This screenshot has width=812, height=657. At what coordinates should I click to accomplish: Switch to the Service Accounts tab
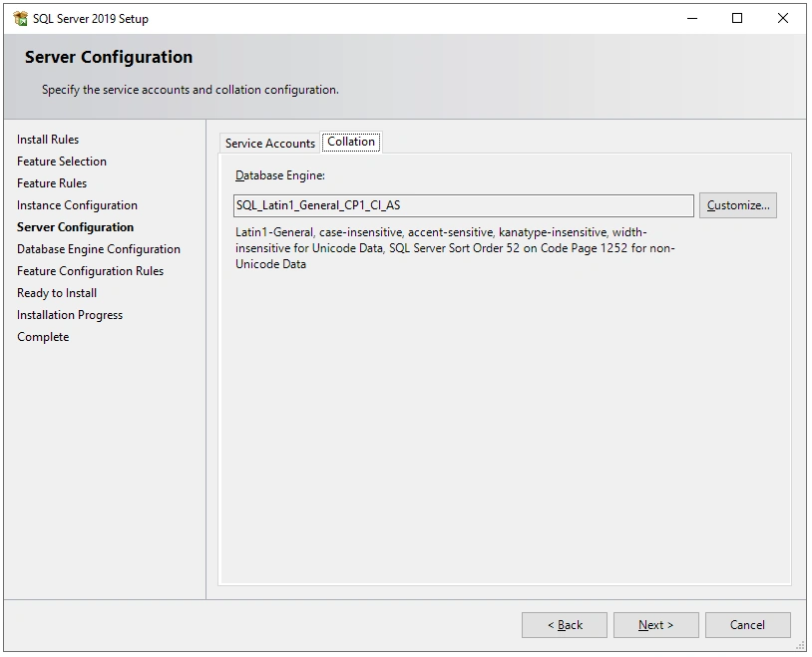coord(269,144)
